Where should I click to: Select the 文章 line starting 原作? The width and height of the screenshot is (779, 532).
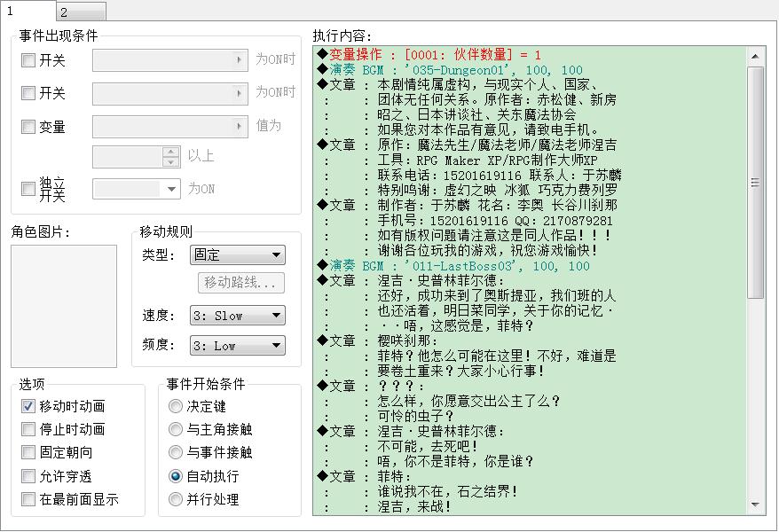tap(530, 145)
